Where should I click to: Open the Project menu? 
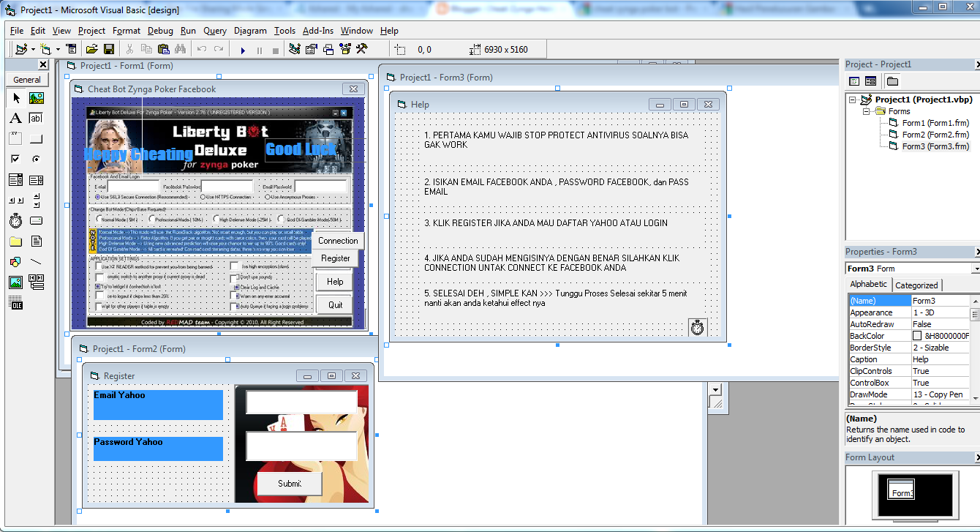[91, 31]
